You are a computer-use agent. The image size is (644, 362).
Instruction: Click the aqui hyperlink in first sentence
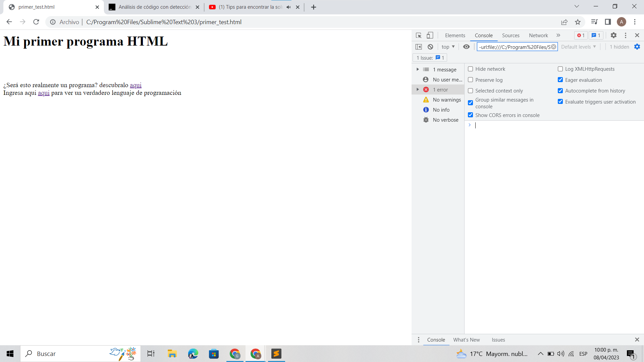(136, 85)
